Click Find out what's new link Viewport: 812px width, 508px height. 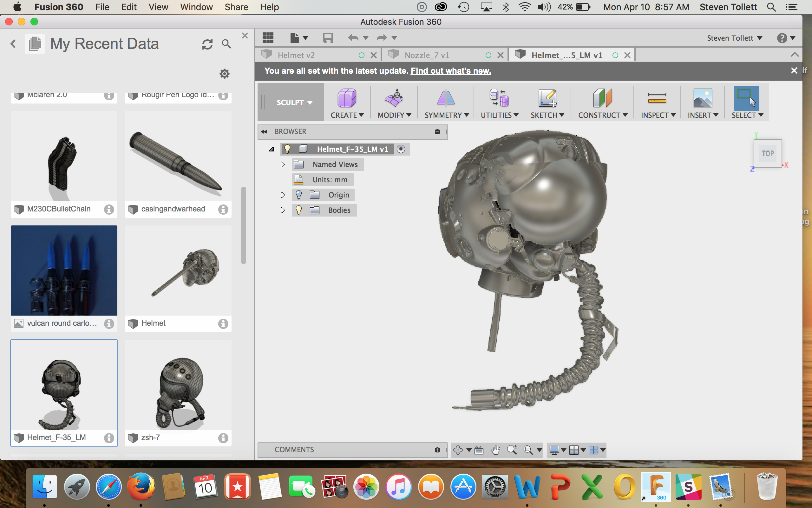click(451, 71)
